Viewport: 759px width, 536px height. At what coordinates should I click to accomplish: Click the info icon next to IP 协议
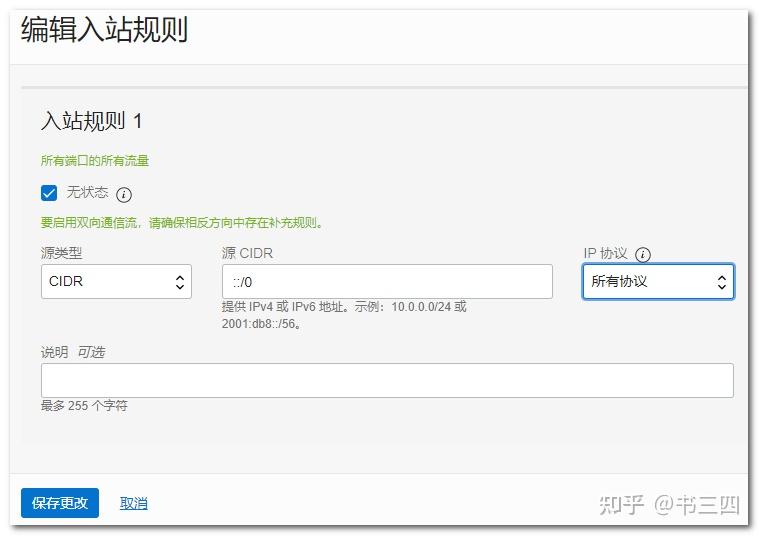click(x=643, y=255)
